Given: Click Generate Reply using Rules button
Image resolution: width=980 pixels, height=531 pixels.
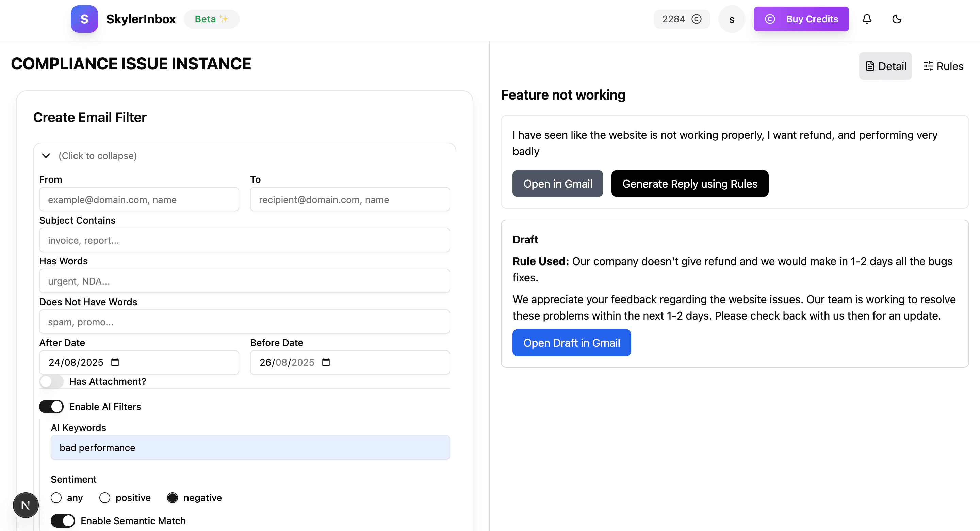Looking at the screenshot, I should tap(689, 184).
